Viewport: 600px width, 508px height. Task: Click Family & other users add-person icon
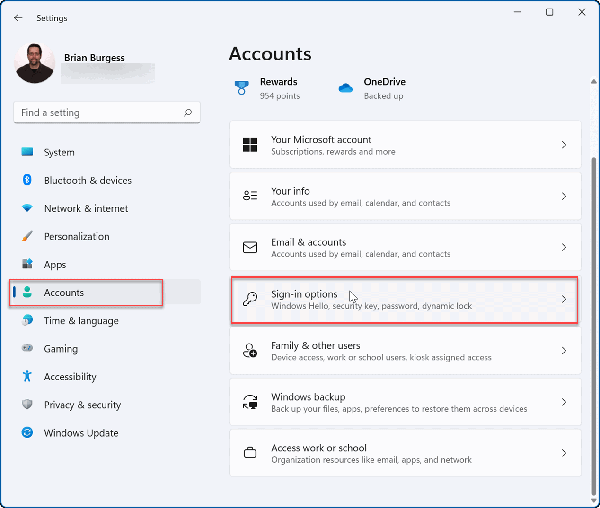click(x=250, y=350)
